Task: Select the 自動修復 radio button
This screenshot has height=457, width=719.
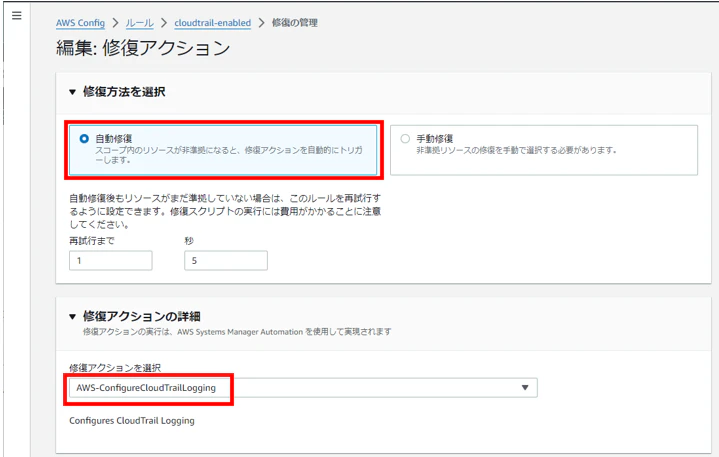Action: pyautogui.click(x=84, y=138)
